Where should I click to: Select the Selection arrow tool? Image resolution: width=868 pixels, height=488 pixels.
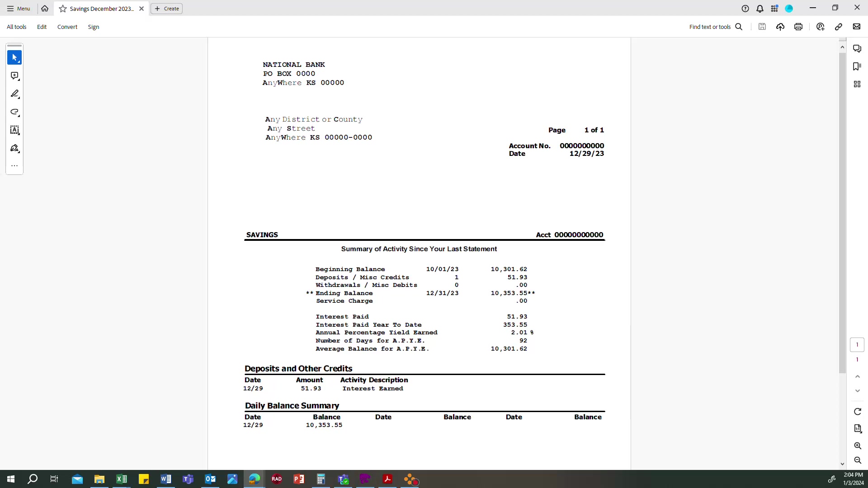click(x=14, y=57)
